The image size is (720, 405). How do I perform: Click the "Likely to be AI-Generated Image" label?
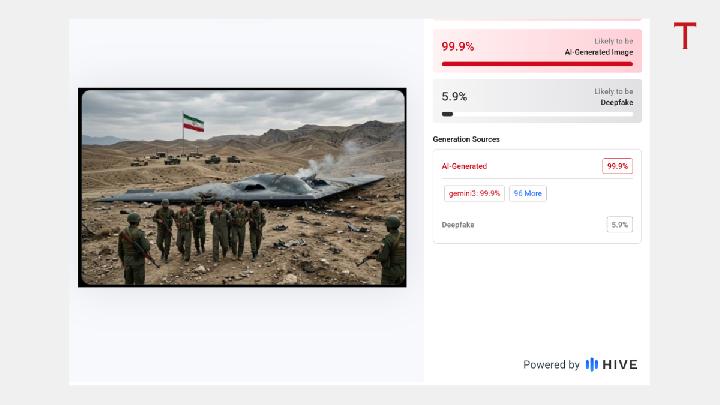click(598, 46)
